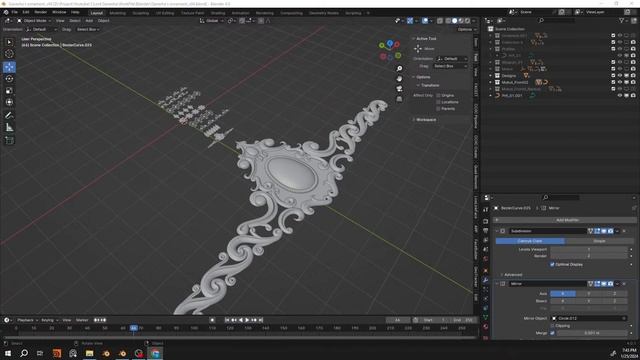
Task: Select the Add Cube tool
Action: point(9,140)
